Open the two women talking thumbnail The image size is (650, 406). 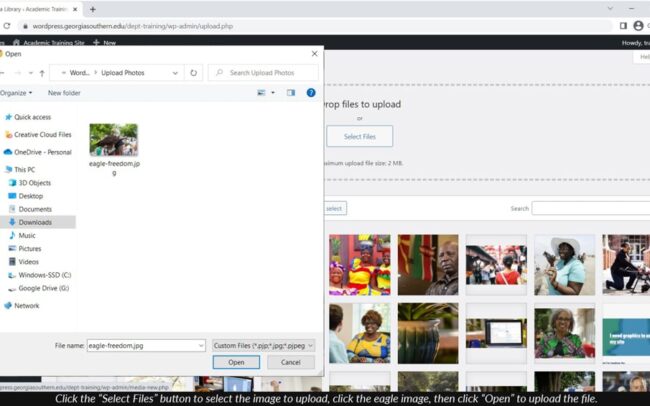[360, 333]
